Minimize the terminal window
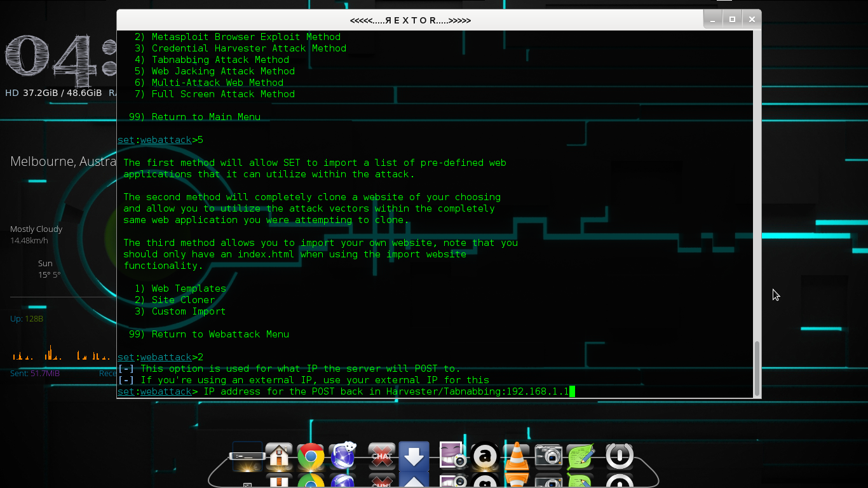 coord(713,20)
